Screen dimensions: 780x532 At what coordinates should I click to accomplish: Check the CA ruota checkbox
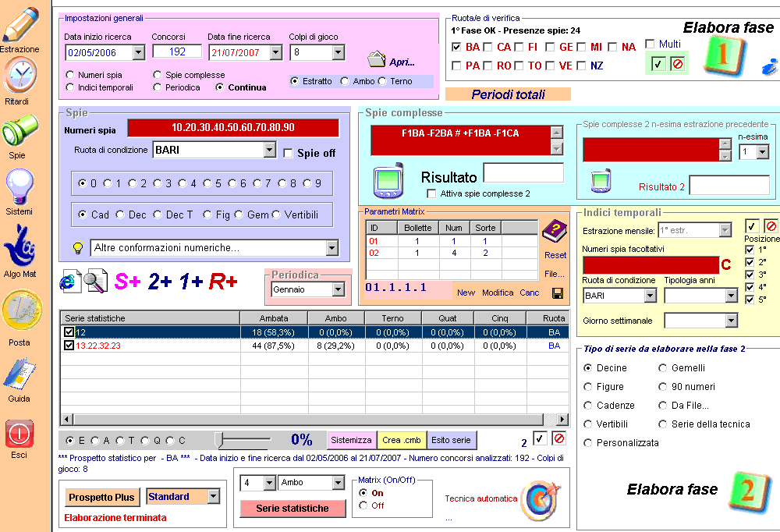pos(487,47)
